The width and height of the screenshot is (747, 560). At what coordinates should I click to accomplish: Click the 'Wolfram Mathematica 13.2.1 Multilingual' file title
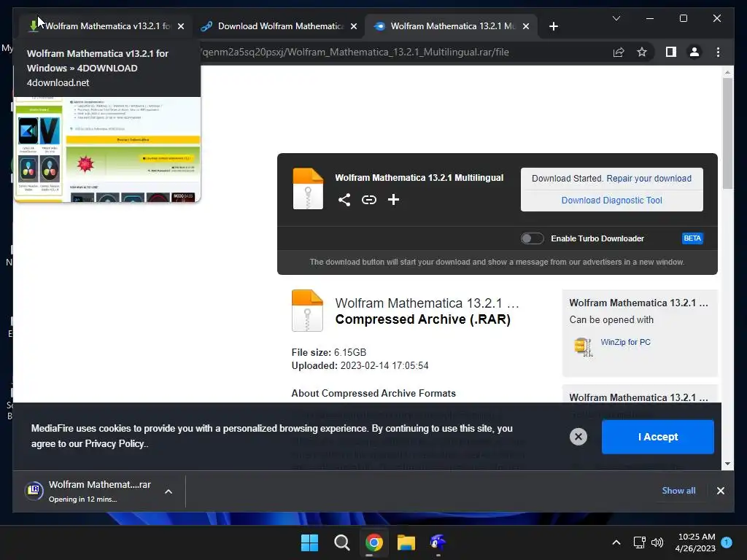point(419,178)
